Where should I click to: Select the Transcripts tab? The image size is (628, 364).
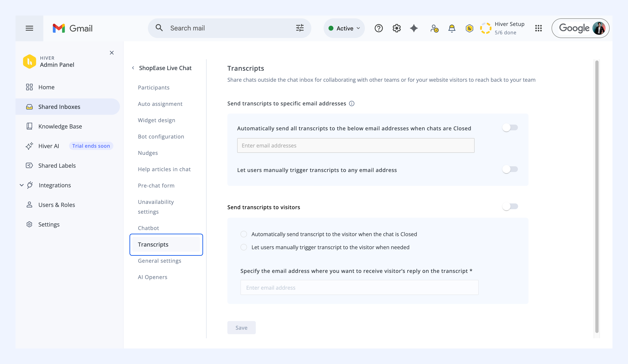[x=166, y=245]
